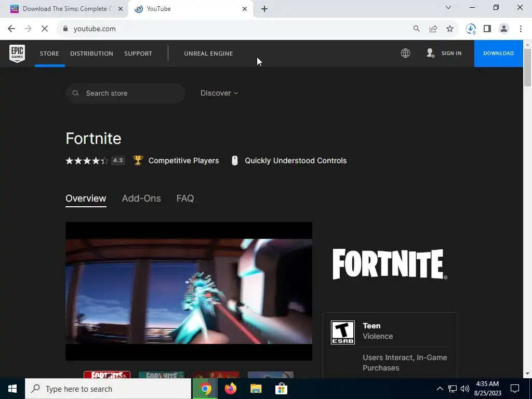Click the browser forward arrow
The height and width of the screenshot is (399, 532).
28,29
